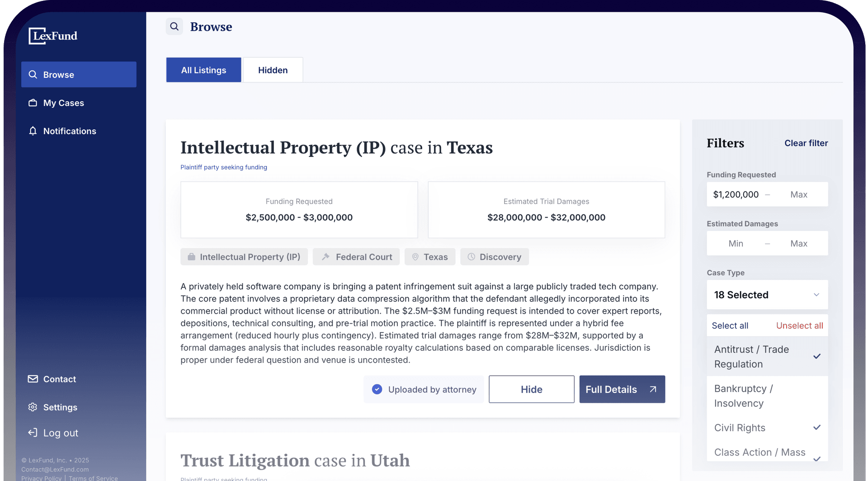Open Settings gear icon in sidebar
The image size is (868, 481).
(x=33, y=407)
